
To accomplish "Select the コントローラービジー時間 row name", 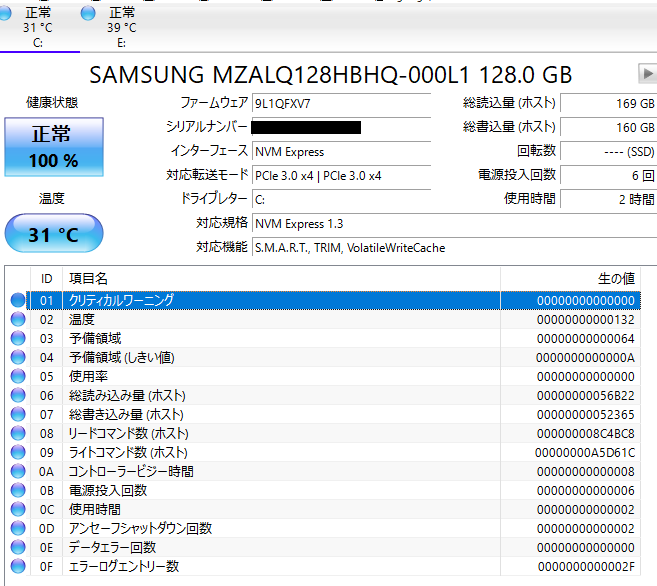I will click(131, 471).
